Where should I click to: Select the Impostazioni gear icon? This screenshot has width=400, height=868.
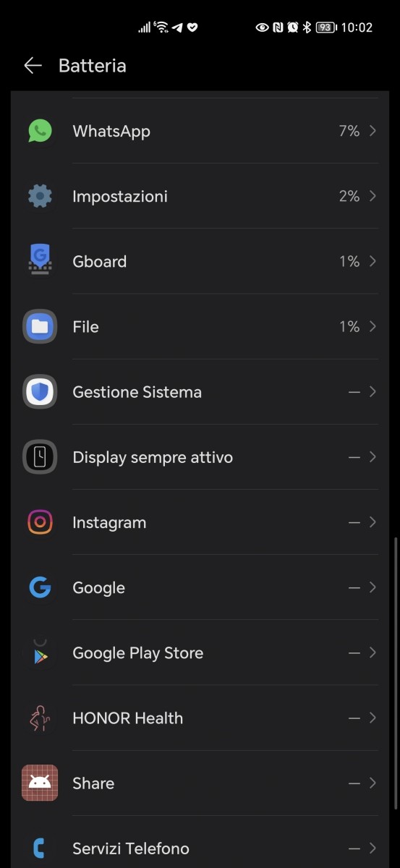pyautogui.click(x=40, y=196)
